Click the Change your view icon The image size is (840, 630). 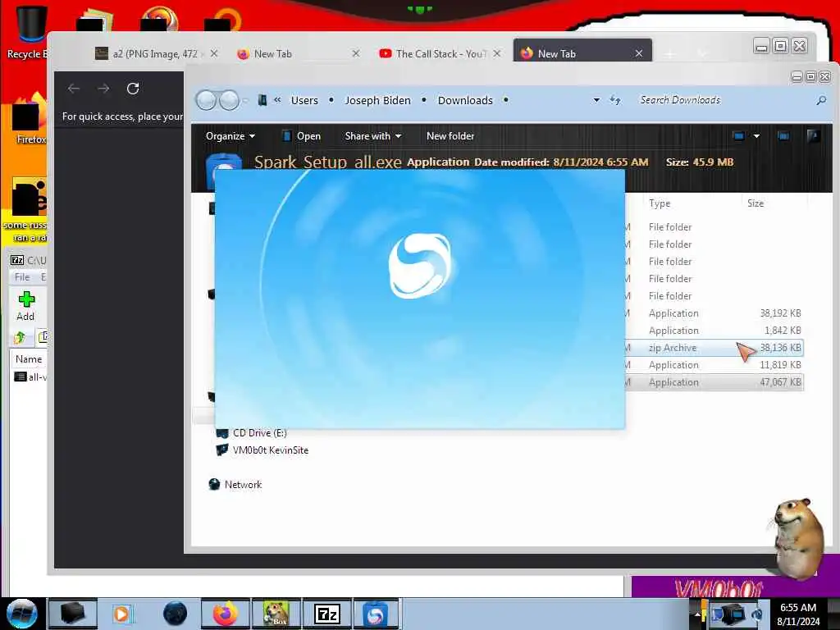tap(738, 136)
